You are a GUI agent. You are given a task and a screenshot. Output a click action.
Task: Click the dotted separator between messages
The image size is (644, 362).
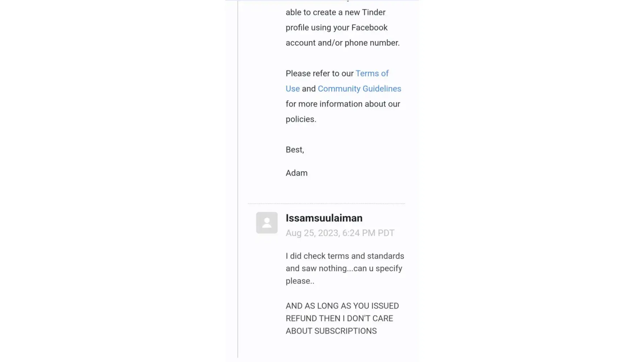click(326, 203)
